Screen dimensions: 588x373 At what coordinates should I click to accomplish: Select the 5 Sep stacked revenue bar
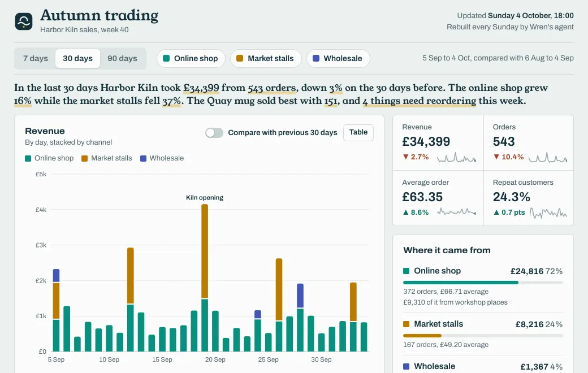pyautogui.click(x=56, y=310)
